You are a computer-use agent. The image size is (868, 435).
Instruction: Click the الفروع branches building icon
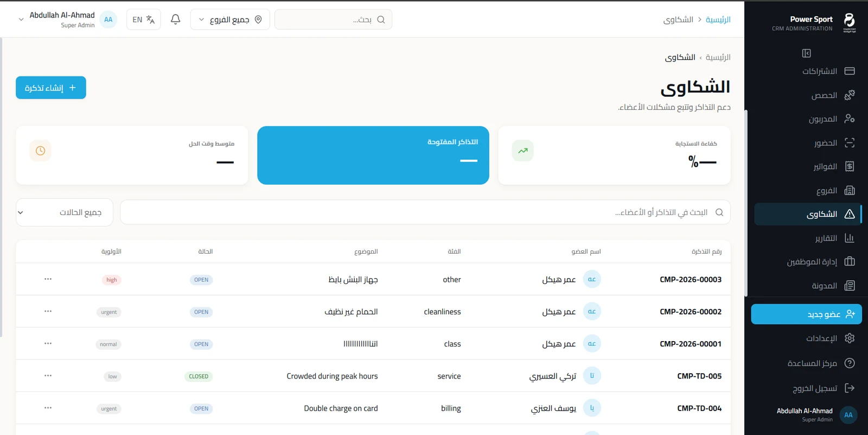850,191
